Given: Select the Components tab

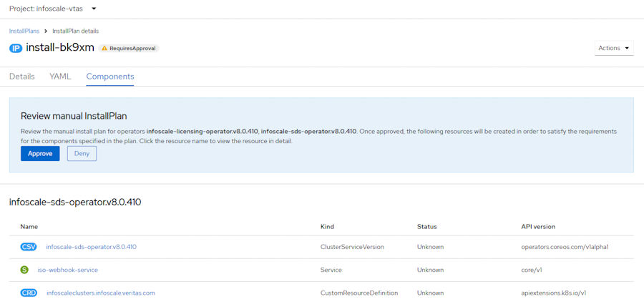Looking at the screenshot, I should click(x=110, y=77).
